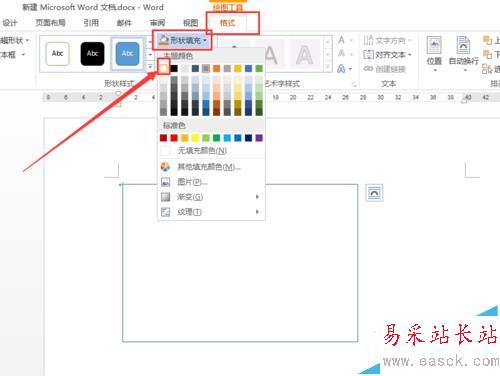Viewport: 500px width, 376px height.
Task: Choose yellow standard color
Action: 195,138
